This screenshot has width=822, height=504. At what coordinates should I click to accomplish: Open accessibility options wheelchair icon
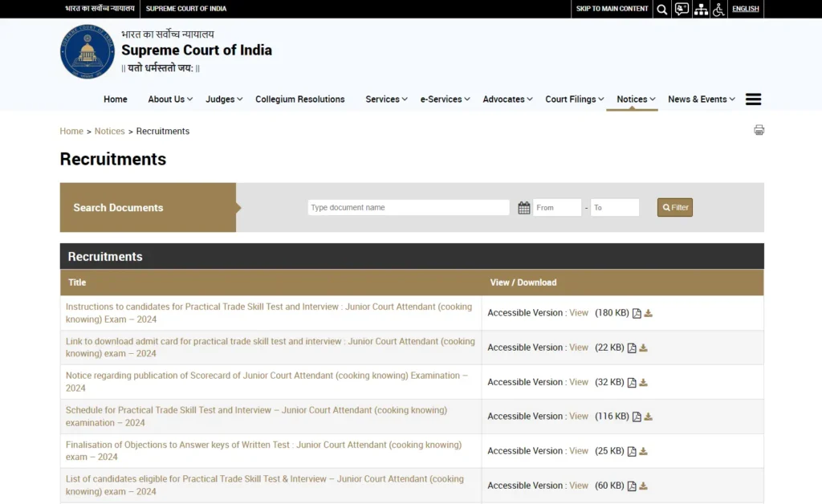718,10
